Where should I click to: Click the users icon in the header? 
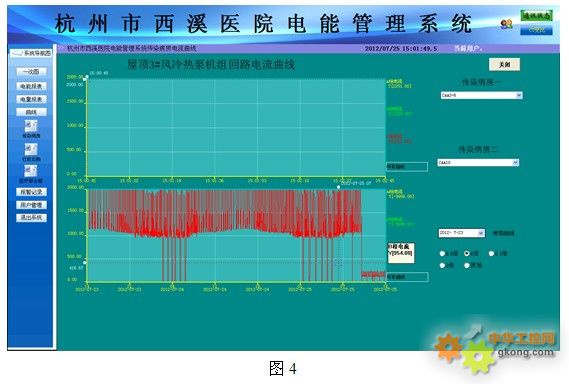(506, 24)
